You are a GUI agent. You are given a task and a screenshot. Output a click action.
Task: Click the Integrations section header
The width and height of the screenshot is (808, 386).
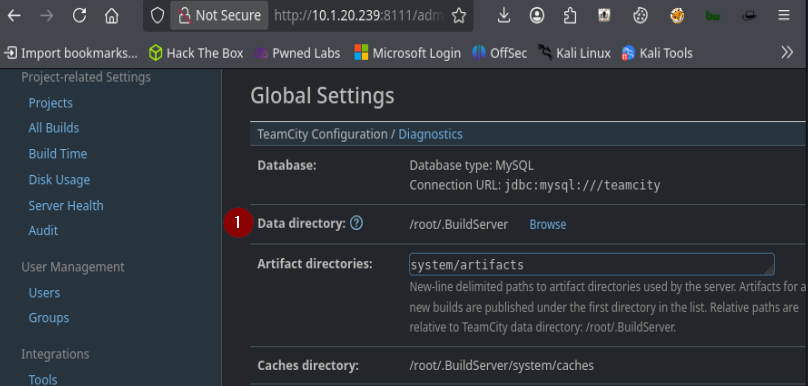(x=55, y=355)
